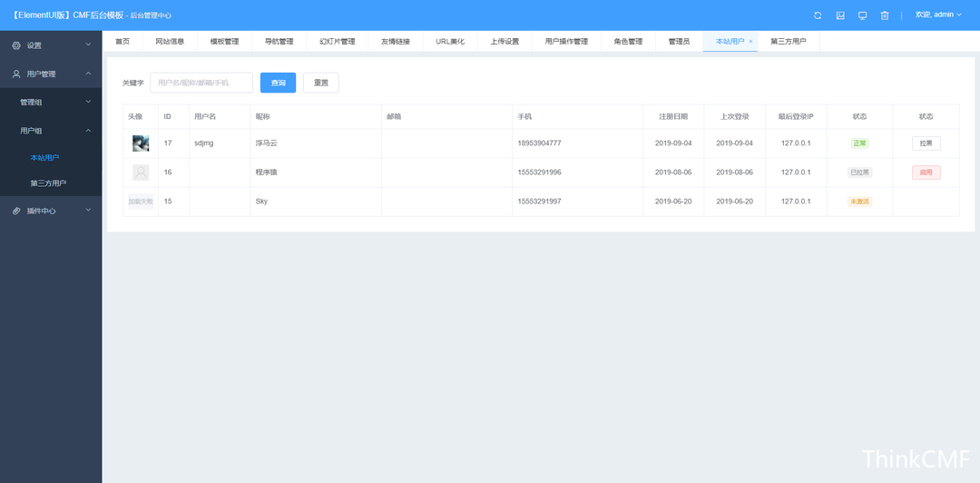Click the refresh icon in header
The image size is (980, 483).
click(x=818, y=15)
